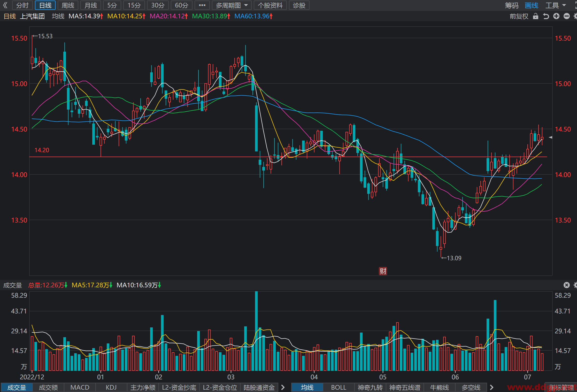Toggle the 前复权 price adjustment setting
This screenshot has width=577, height=392.
pos(519,16)
